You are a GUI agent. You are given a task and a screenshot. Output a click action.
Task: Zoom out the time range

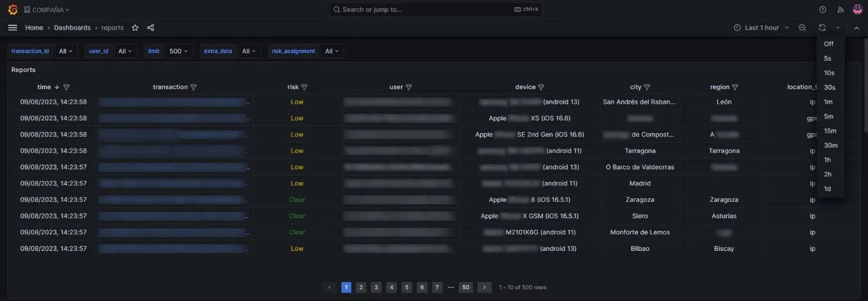coord(803,28)
